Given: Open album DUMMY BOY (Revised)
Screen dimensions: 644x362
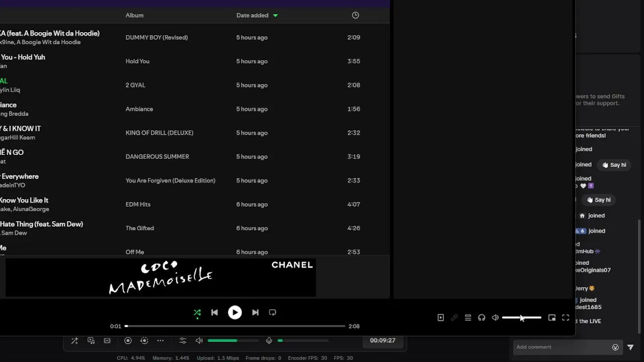Looking at the screenshot, I should point(156,37).
